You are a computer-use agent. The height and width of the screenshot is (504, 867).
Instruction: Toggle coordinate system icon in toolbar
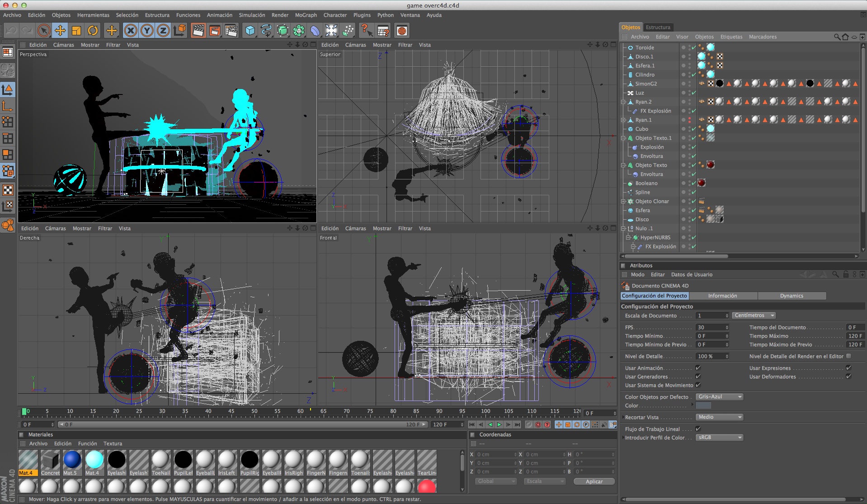pos(179,31)
